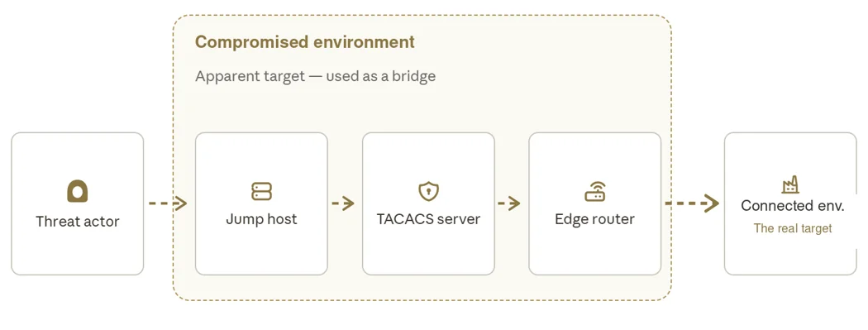Click the Threat actor hooded icon

(x=78, y=191)
